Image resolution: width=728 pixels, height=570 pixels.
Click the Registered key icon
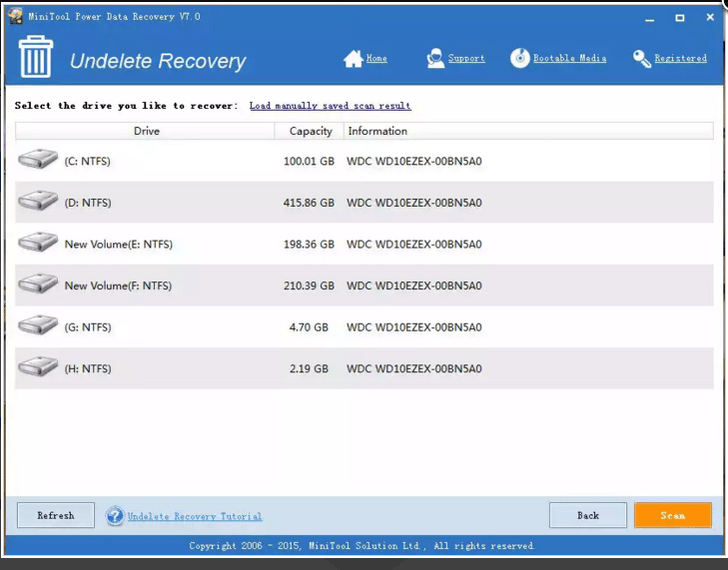[x=642, y=59]
